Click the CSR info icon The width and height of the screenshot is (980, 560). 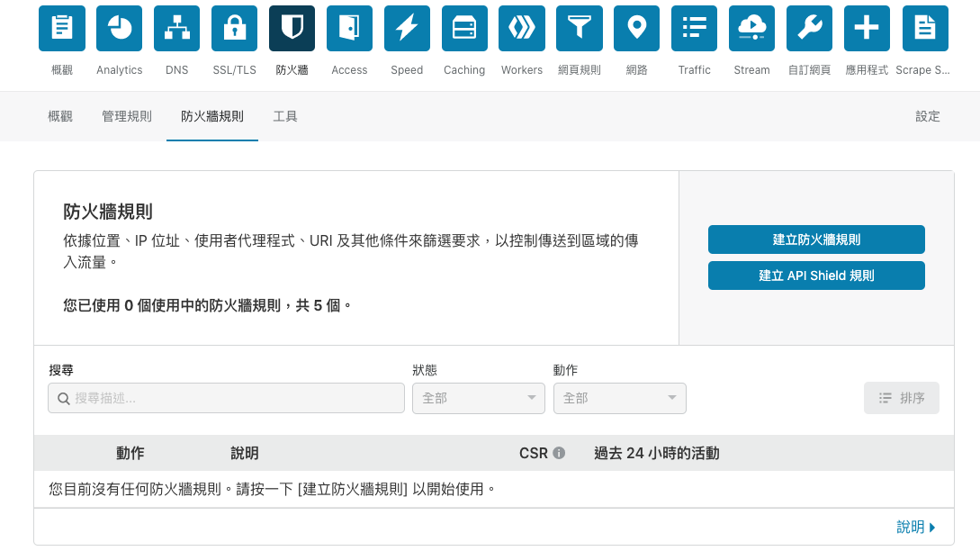[x=559, y=453]
